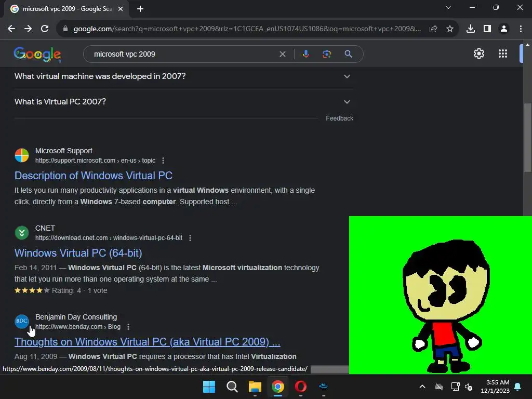Submit search with magnifier icon
Viewport: 532px width, 399px height.
pos(348,54)
